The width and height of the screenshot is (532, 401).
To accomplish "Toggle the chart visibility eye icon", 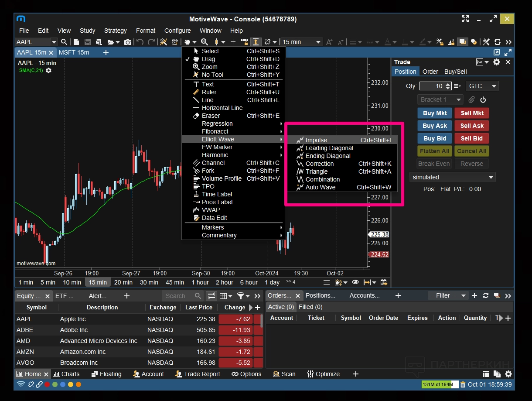I will coord(355,282).
